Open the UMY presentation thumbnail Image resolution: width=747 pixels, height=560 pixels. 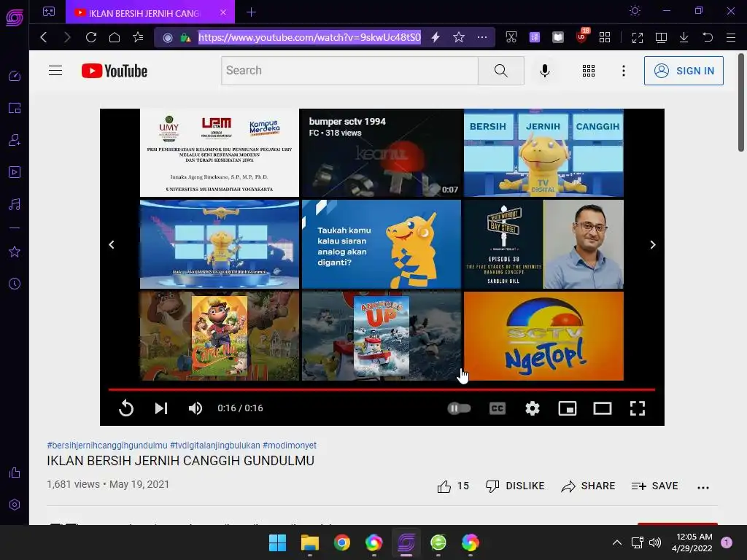(220, 153)
